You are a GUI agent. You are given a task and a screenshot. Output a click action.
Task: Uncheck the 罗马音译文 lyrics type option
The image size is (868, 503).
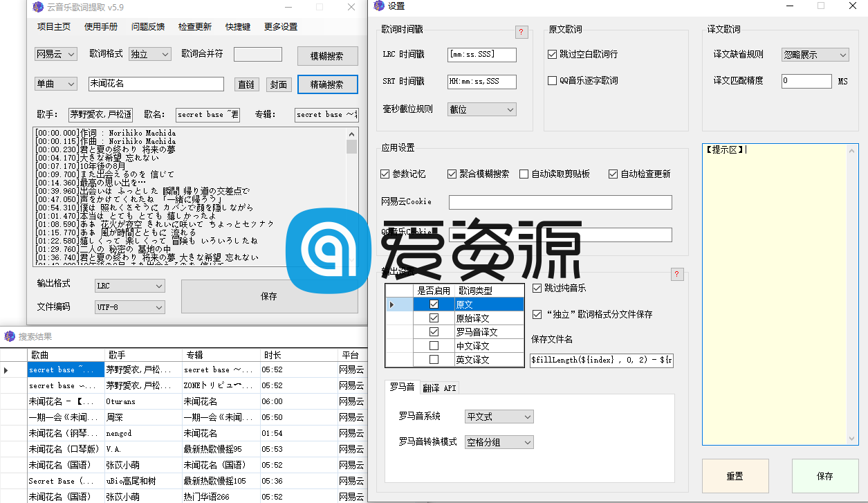tap(432, 331)
